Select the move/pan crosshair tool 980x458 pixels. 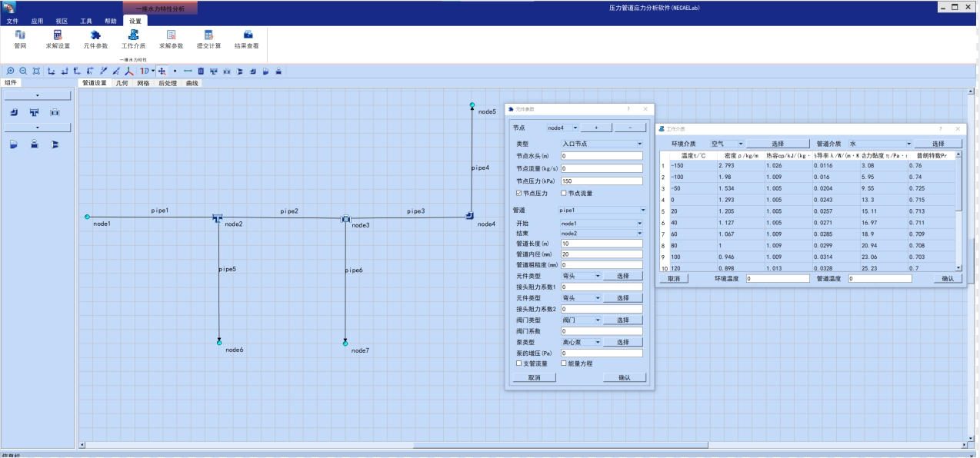162,71
